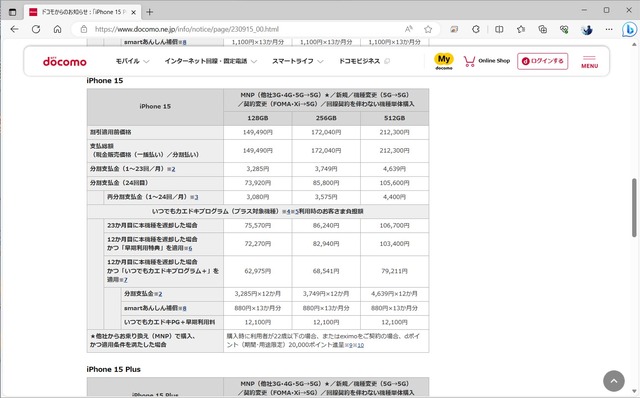
Task: Add this page to favorites star
Action: pyautogui.click(x=428, y=29)
